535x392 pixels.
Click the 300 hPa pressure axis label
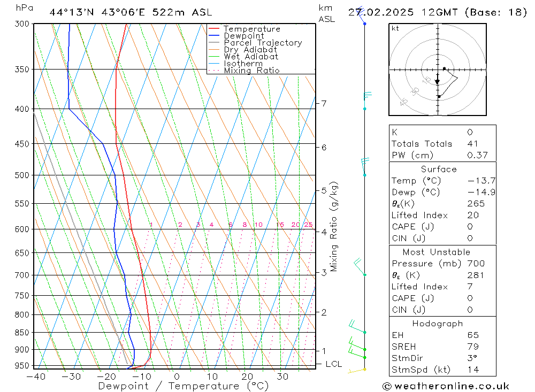coord(22,24)
